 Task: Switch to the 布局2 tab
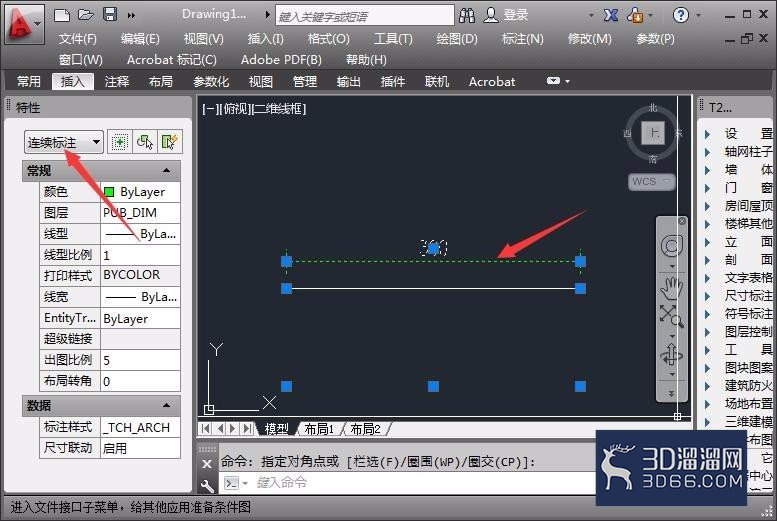coord(366,429)
